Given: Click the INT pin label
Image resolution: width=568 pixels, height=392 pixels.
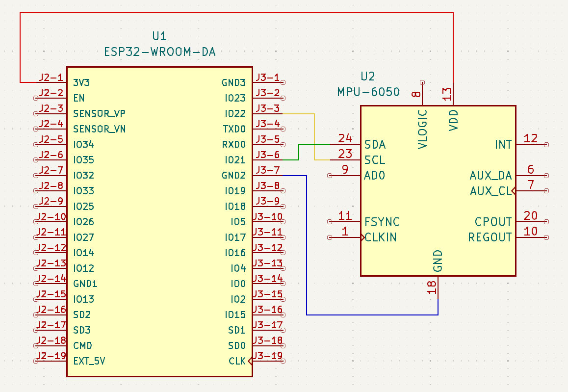Looking at the screenshot, I should (504, 145).
